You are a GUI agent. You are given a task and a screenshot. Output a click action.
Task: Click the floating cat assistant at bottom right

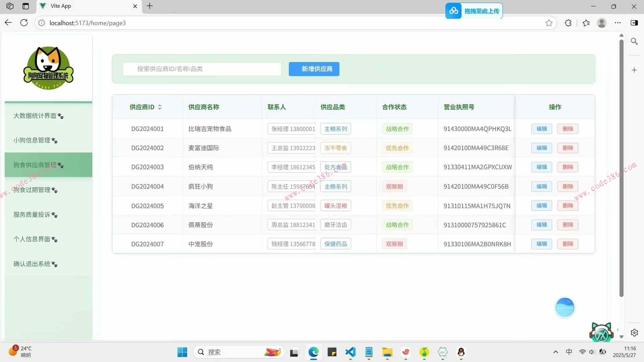pyautogui.click(x=601, y=332)
